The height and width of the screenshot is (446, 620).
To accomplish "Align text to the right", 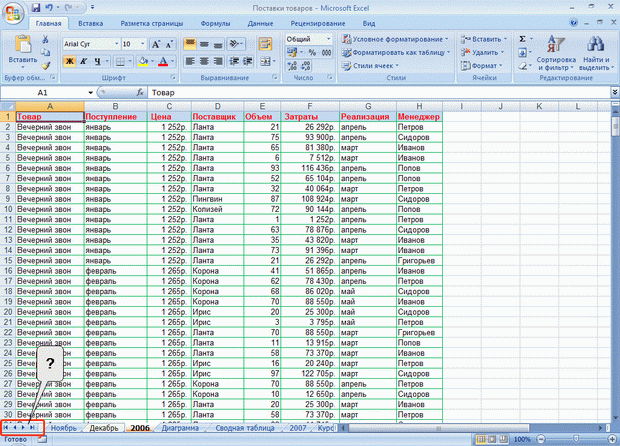I will click(x=217, y=61).
